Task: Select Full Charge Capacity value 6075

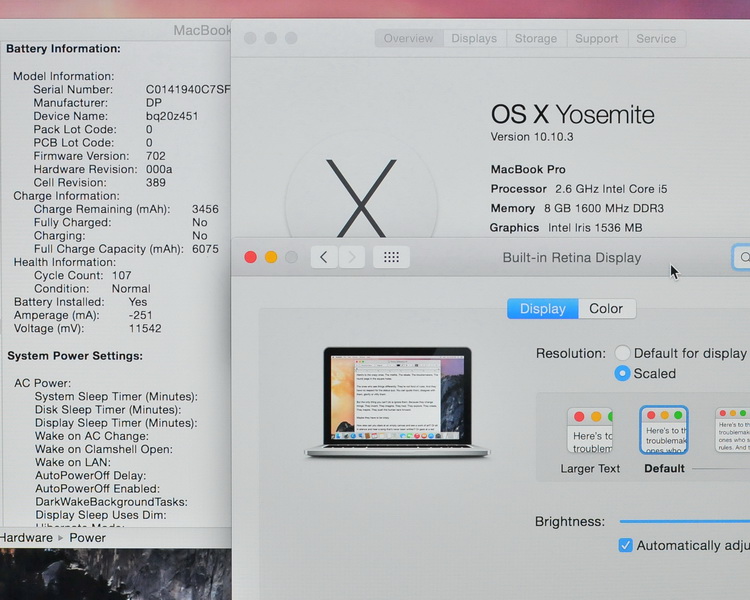Action: pos(205,249)
